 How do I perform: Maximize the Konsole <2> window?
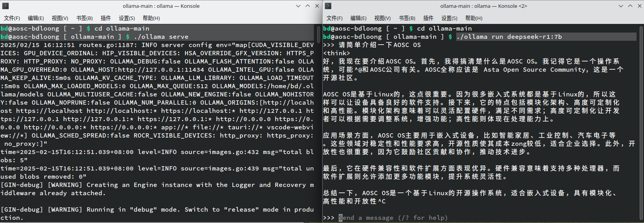[x=630, y=6]
